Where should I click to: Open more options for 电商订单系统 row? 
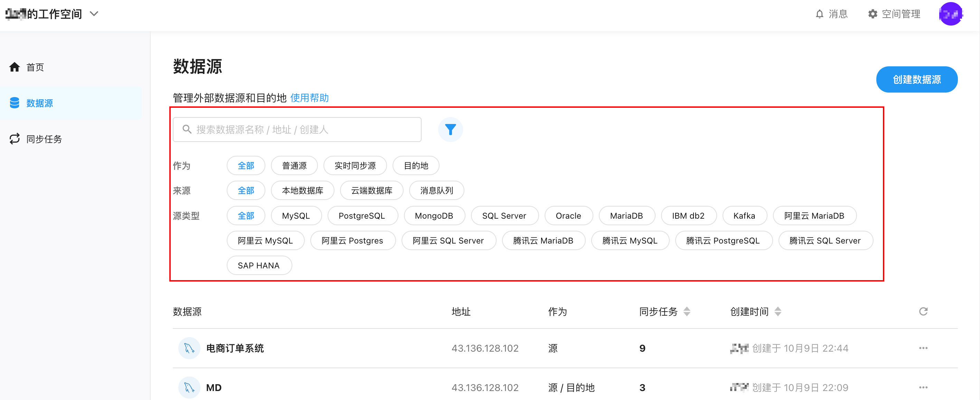pos(923,348)
